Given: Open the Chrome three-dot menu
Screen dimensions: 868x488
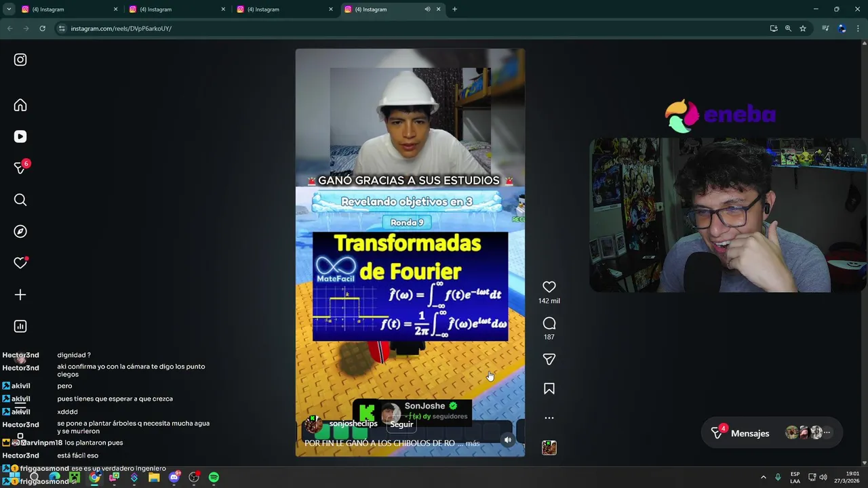Looking at the screenshot, I should 859,28.
